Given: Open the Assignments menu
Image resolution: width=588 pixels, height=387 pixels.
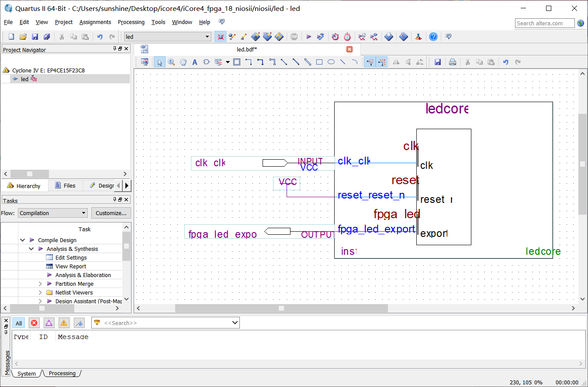Looking at the screenshot, I should [x=95, y=22].
